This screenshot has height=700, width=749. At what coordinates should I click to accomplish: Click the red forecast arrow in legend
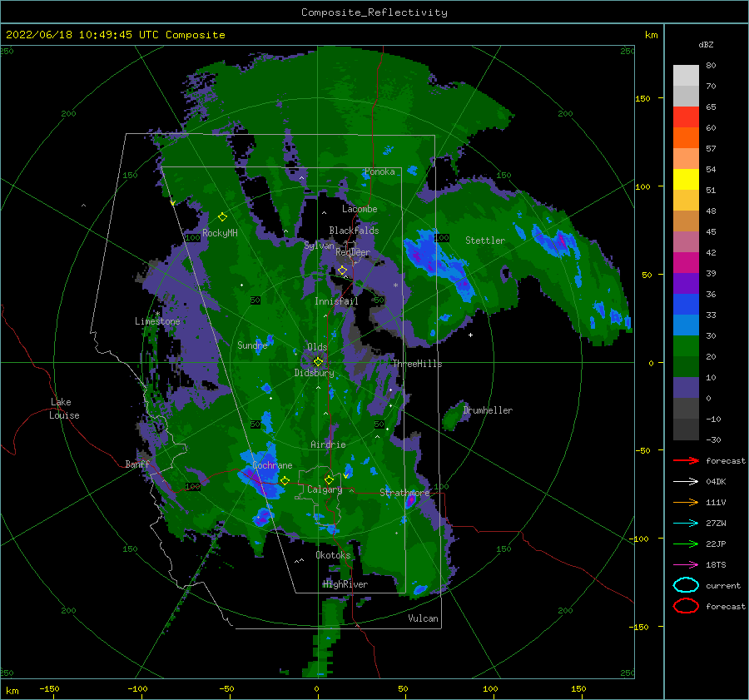click(x=686, y=460)
